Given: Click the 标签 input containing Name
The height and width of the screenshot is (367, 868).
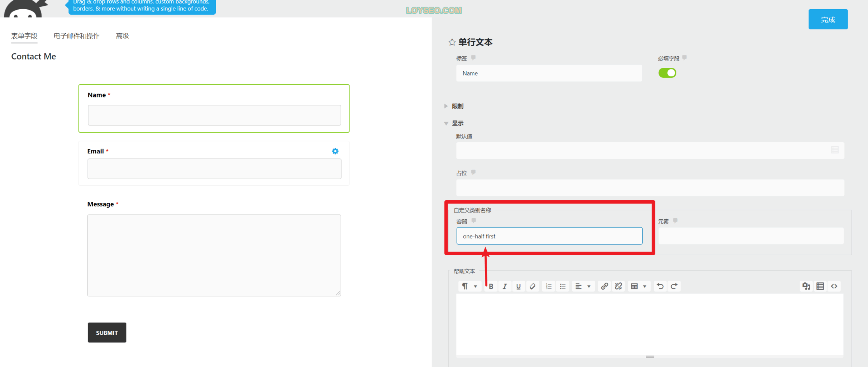Looking at the screenshot, I should tap(549, 73).
